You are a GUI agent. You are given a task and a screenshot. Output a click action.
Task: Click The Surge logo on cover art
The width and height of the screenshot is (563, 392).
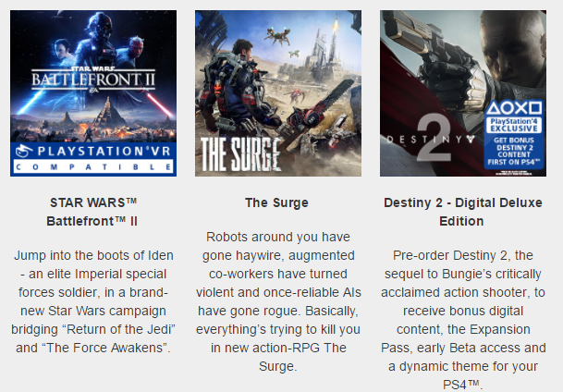tap(240, 154)
